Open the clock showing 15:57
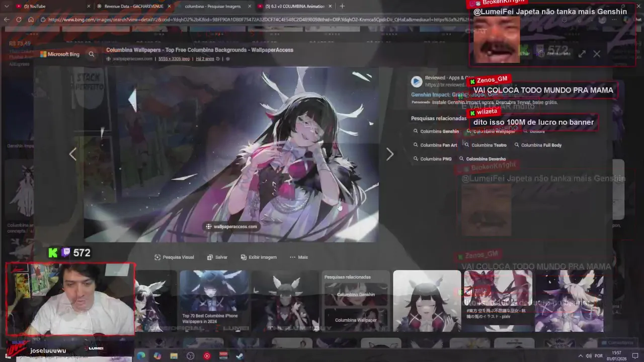 (x=617, y=355)
